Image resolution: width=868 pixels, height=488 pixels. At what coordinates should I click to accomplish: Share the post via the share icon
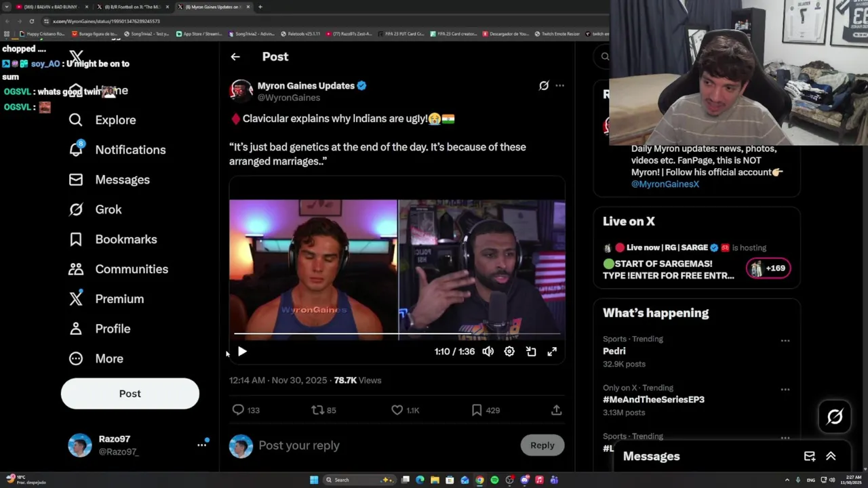556,410
